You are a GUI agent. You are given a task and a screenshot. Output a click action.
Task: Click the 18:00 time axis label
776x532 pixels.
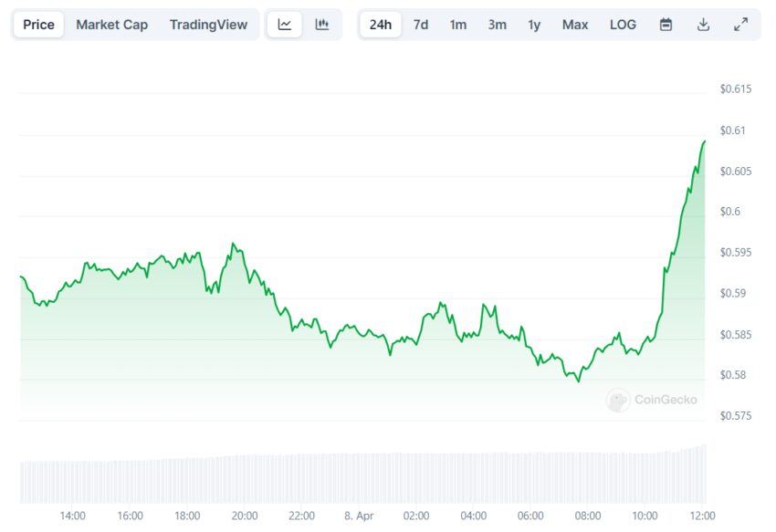point(187,516)
